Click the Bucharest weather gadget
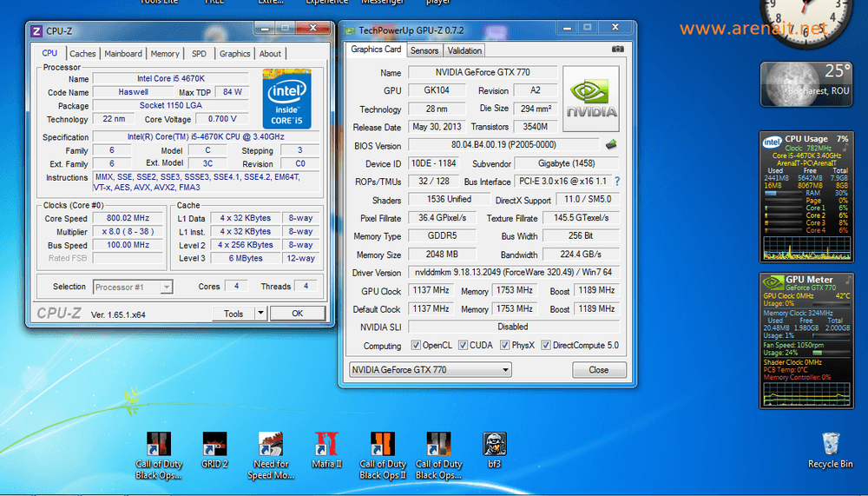The image size is (868, 496). tap(806, 84)
